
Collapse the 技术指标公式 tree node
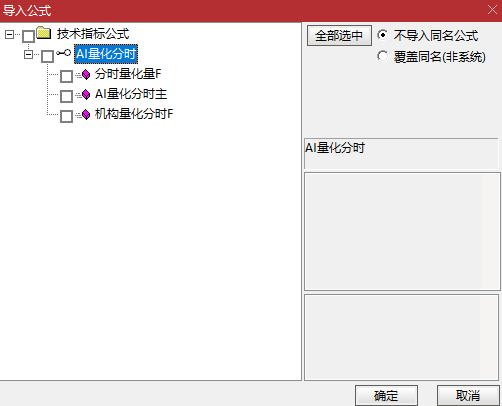click(x=10, y=34)
